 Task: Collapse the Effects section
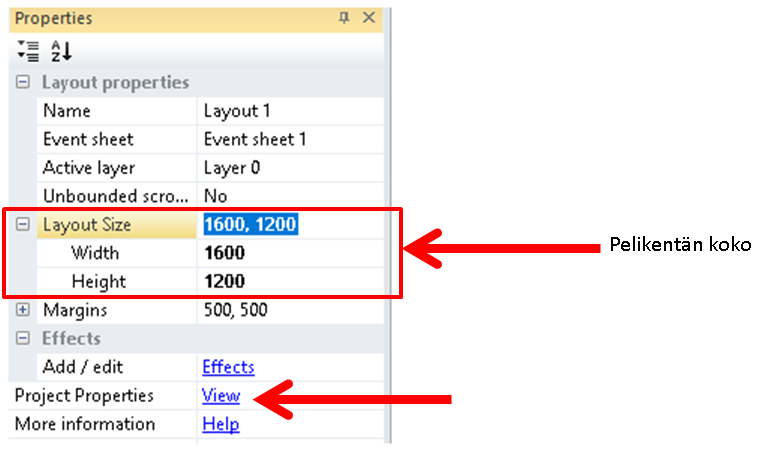(23, 339)
